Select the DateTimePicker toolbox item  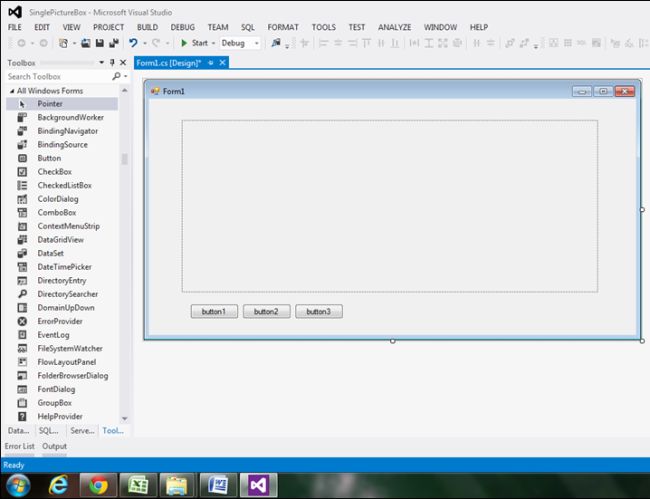point(64,267)
